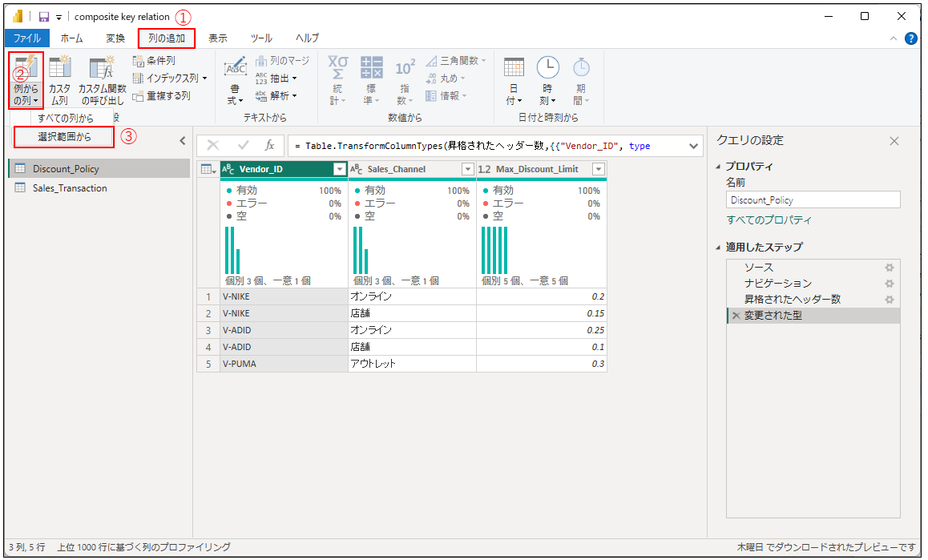Open the Sales_Channel column filter dropdown

pos(467,169)
